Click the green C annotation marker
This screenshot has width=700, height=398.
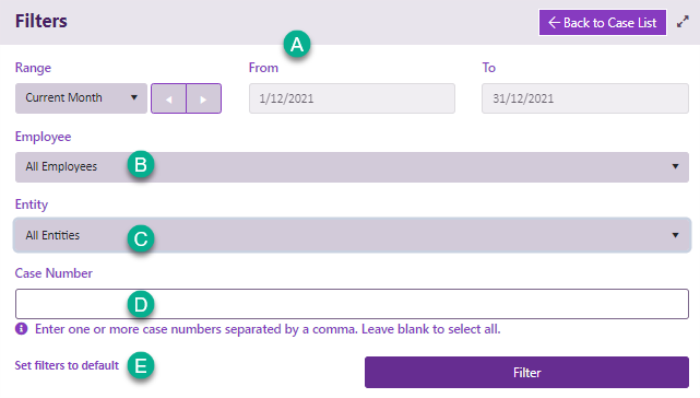141,238
